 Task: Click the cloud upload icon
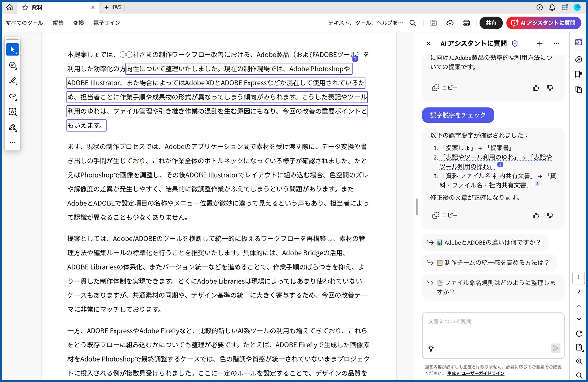tap(450, 23)
